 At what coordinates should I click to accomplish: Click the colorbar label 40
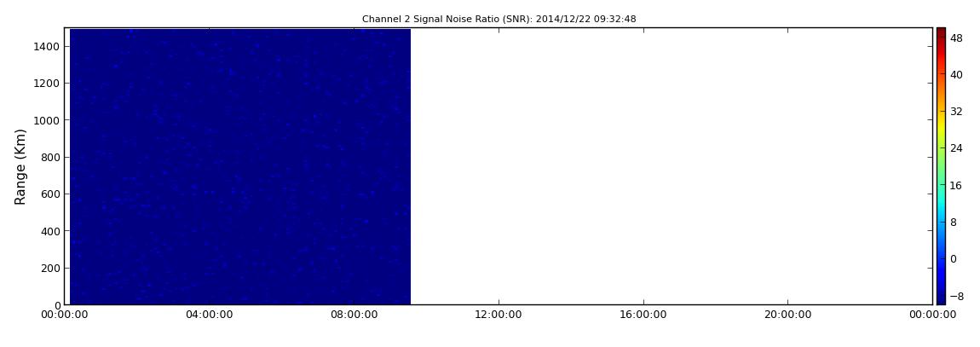click(955, 74)
